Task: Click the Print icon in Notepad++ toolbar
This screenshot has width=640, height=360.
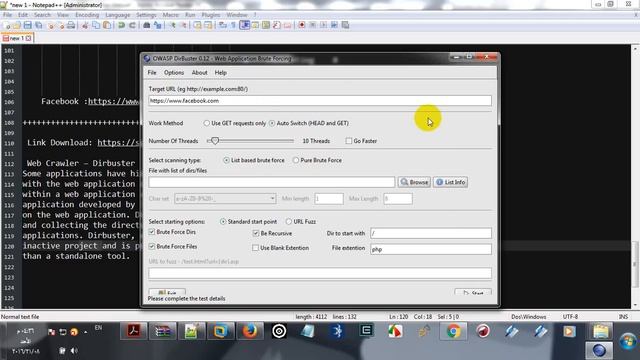Action: (71, 25)
